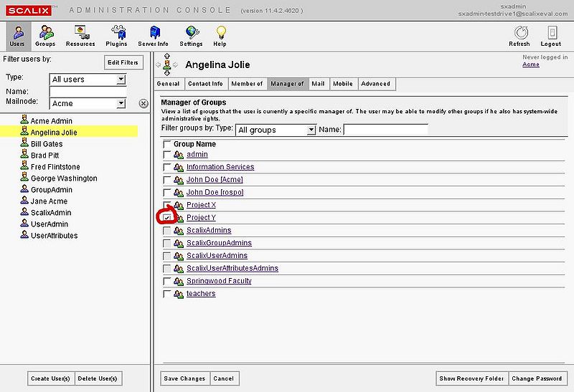574x392 pixels.
Task: Open the user Type dropdown
Action: [x=120, y=80]
